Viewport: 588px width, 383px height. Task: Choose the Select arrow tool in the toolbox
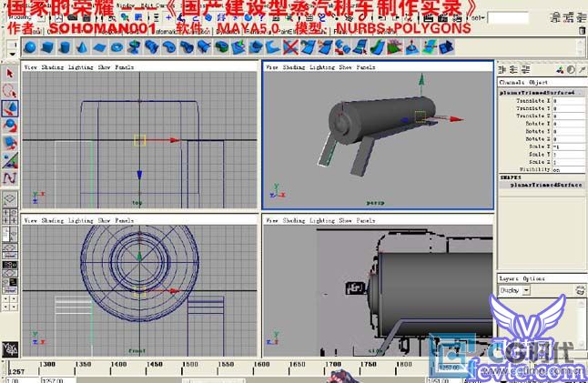click(10, 73)
